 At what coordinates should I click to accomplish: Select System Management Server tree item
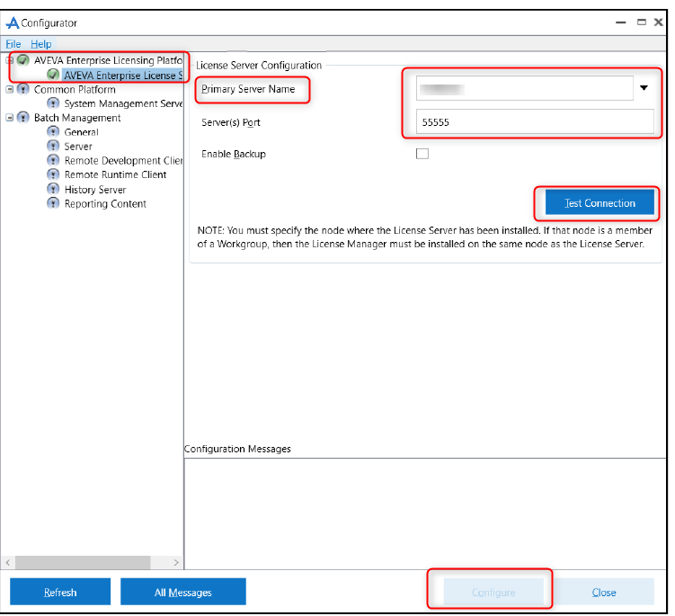123,103
